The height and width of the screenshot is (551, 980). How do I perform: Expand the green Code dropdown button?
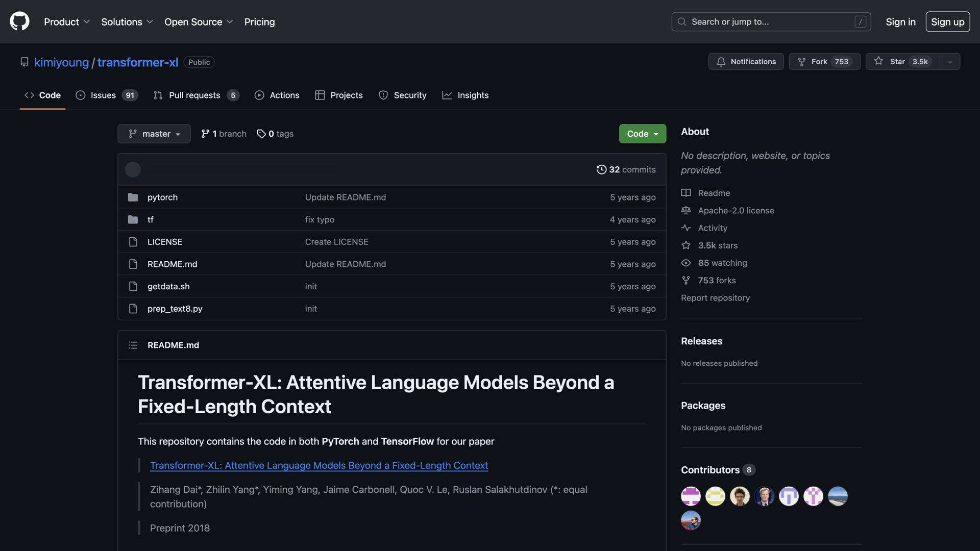click(x=642, y=134)
